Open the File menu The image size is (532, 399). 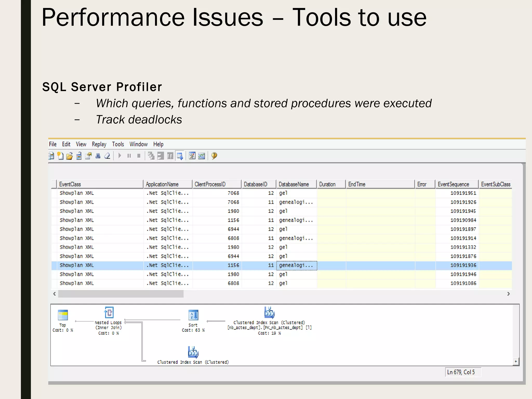click(53, 144)
